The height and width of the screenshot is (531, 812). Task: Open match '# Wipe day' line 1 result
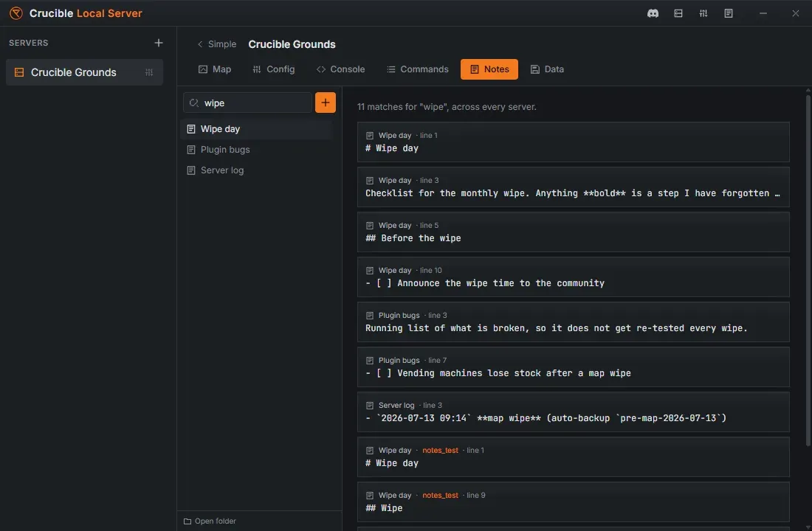tap(574, 142)
